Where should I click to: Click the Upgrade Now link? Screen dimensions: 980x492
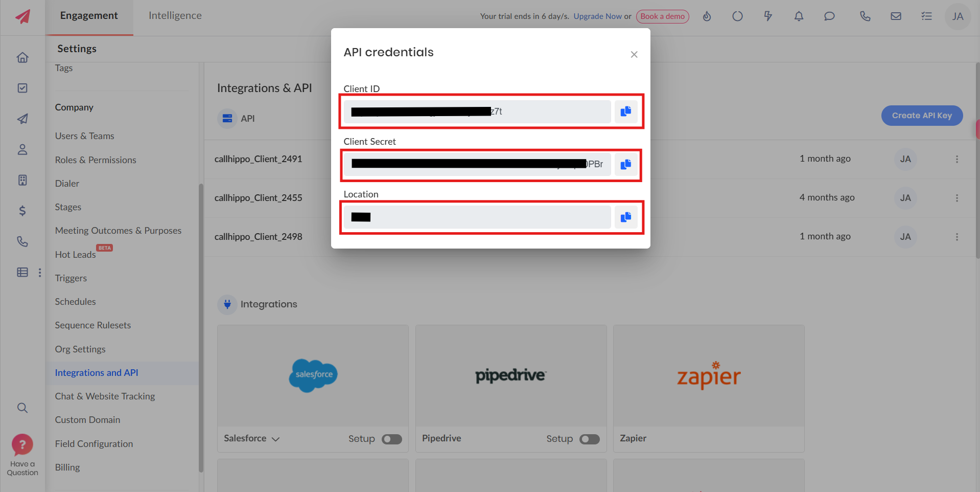click(597, 16)
